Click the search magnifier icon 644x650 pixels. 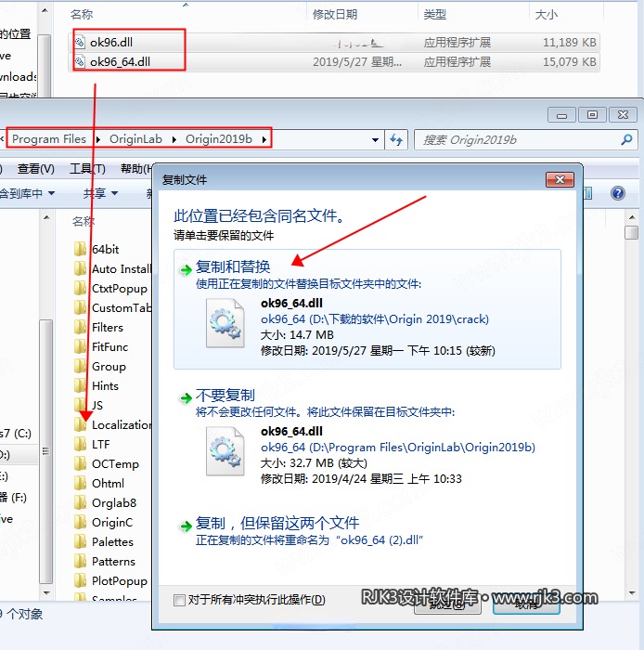click(x=626, y=139)
